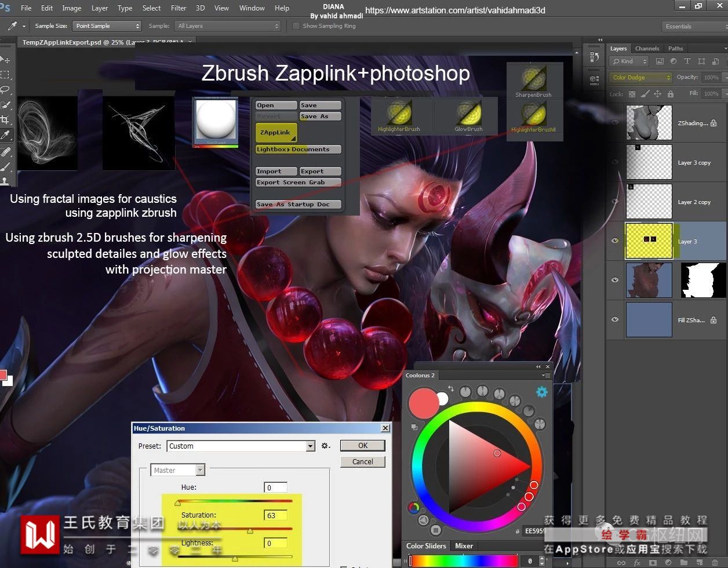
Task: Open the Hue/Saturation Preset dropdown
Action: (x=241, y=446)
